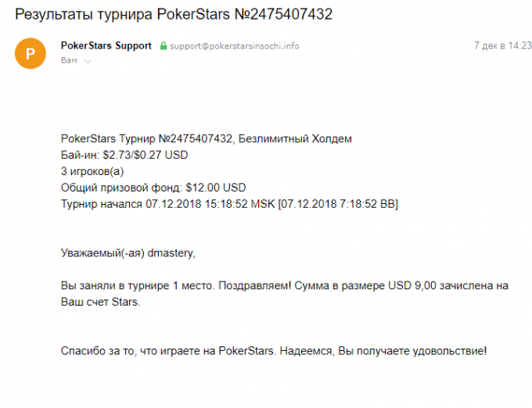This screenshot has height=408, width=532.
Task: Expand recipient details chevron next to Вам
Action: (x=88, y=61)
